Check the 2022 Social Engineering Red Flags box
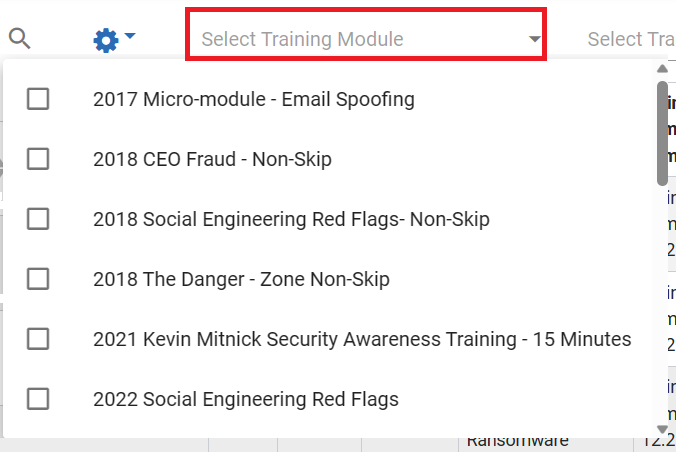 [x=38, y=399]
